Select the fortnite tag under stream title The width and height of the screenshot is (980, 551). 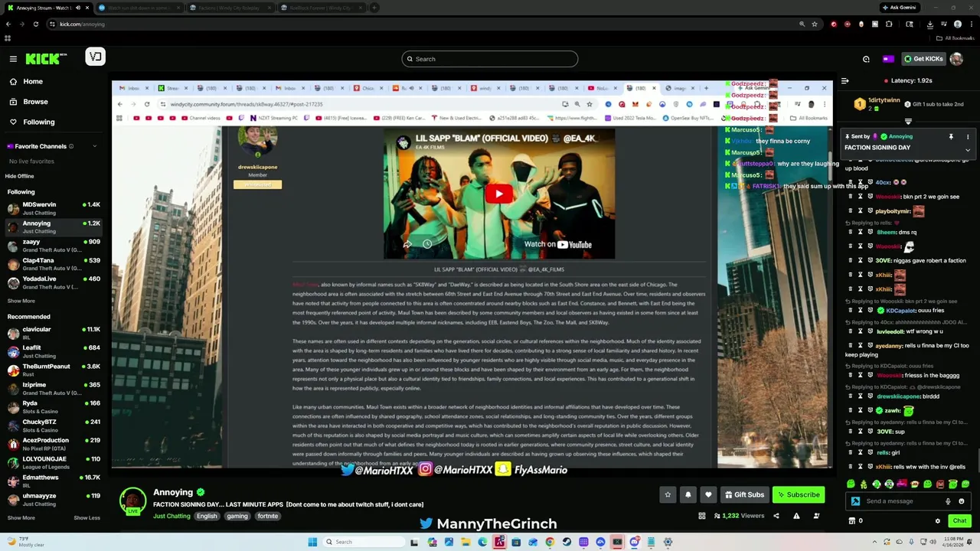268,516
